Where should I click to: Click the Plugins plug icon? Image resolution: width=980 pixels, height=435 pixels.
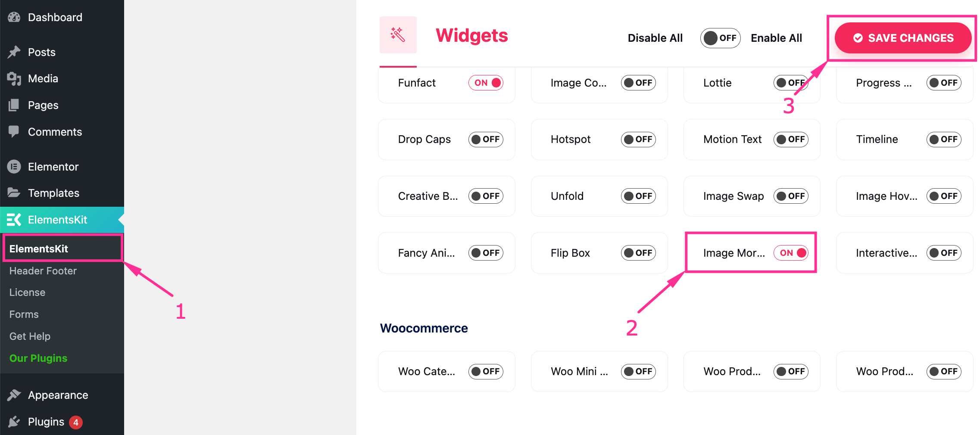pyautogui.click(x=14, y=422)
